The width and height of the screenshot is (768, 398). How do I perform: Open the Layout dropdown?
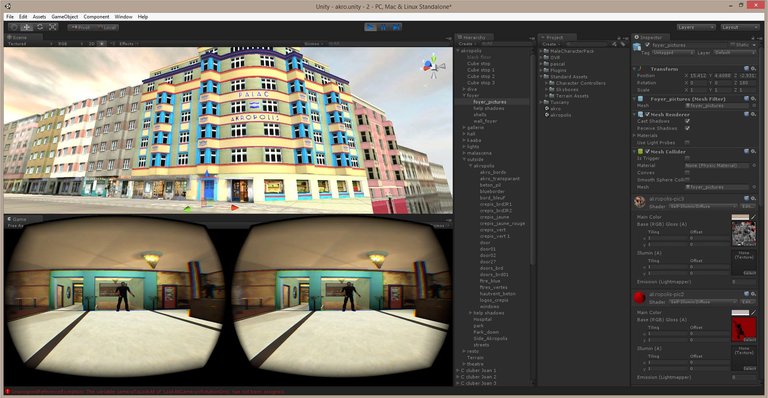coord(740,27)
